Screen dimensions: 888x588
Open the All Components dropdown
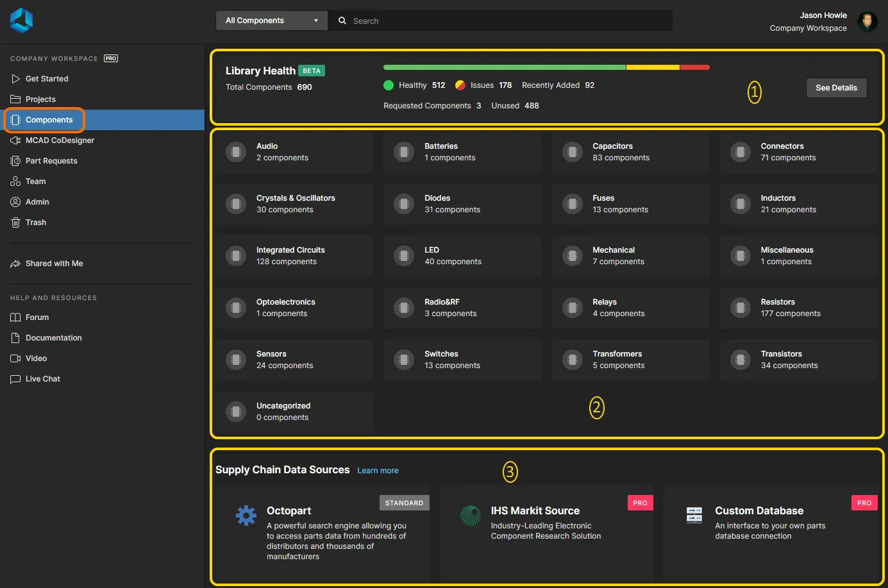[x=272, y=21]
